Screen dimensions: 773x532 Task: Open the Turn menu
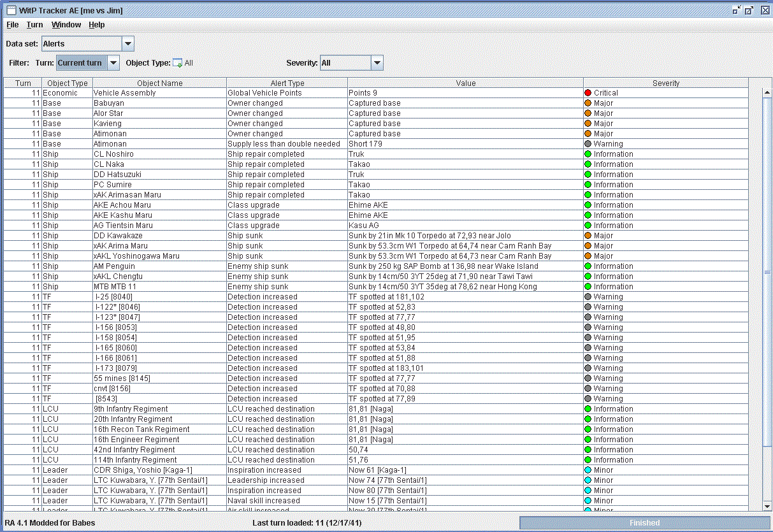(x=35, y=25)
